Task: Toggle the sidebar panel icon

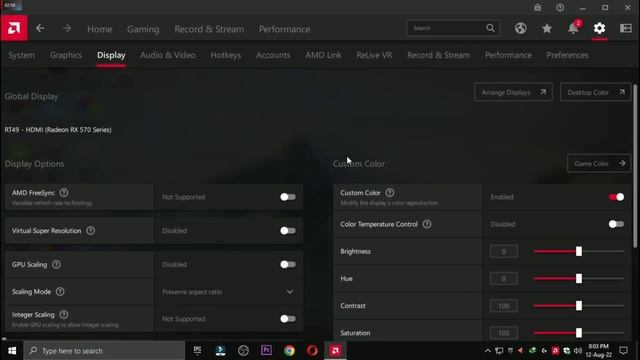Action: tap(626, 28)
